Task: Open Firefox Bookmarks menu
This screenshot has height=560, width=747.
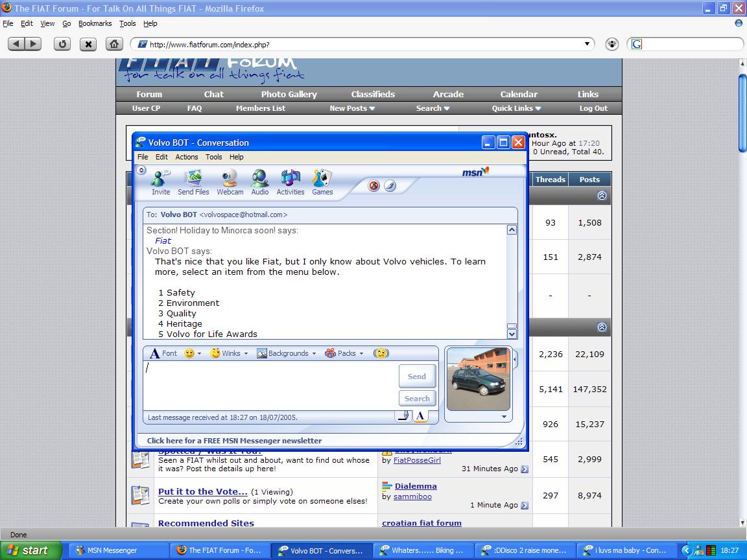Action: coord(95,23)
